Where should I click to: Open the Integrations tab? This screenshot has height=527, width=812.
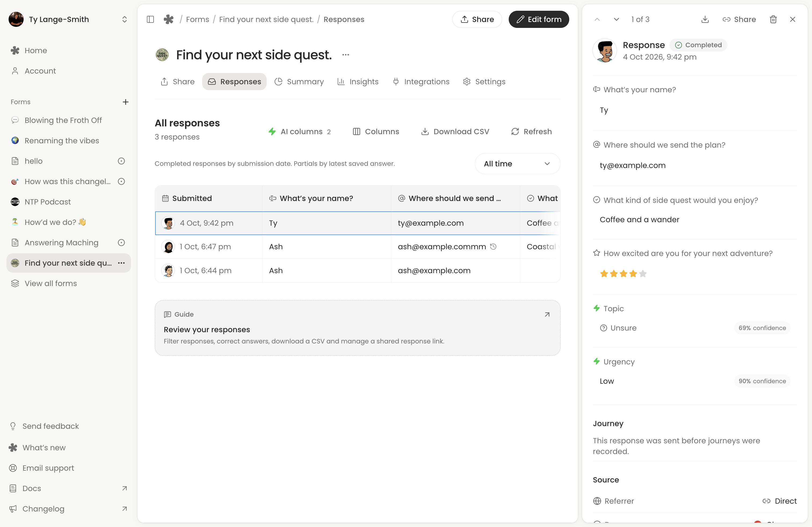coord(421,82)
